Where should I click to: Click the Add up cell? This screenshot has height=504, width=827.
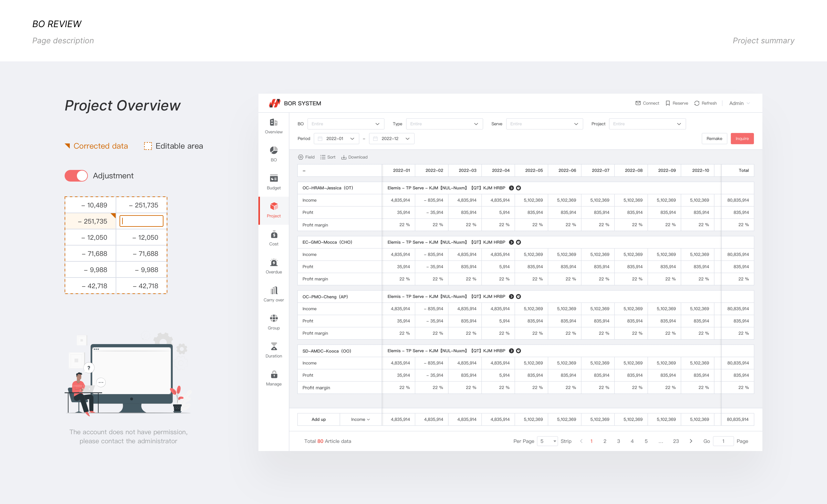[319, 419]
